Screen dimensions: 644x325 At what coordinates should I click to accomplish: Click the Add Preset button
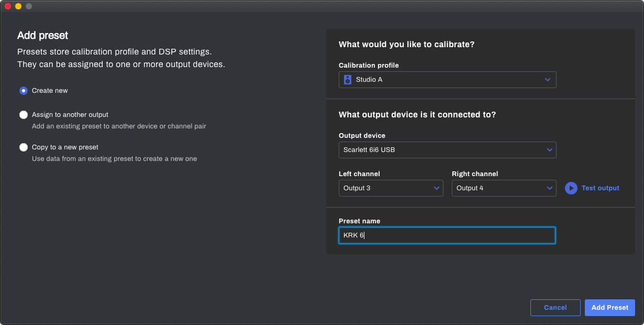[610, 308]
